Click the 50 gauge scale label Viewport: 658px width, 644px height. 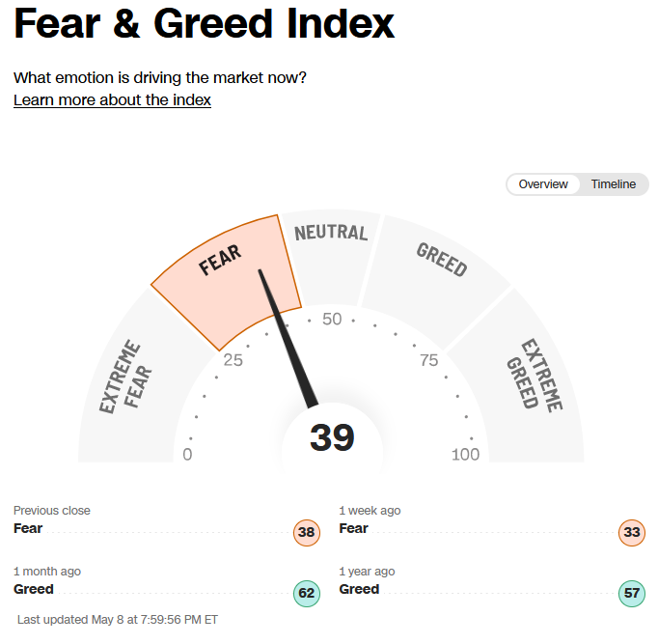click(332, 320)
